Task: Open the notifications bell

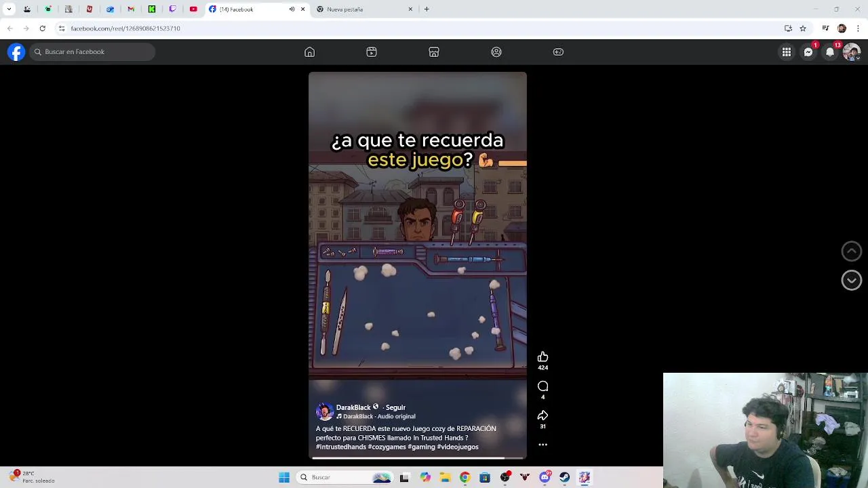Action: pos(830,52)
